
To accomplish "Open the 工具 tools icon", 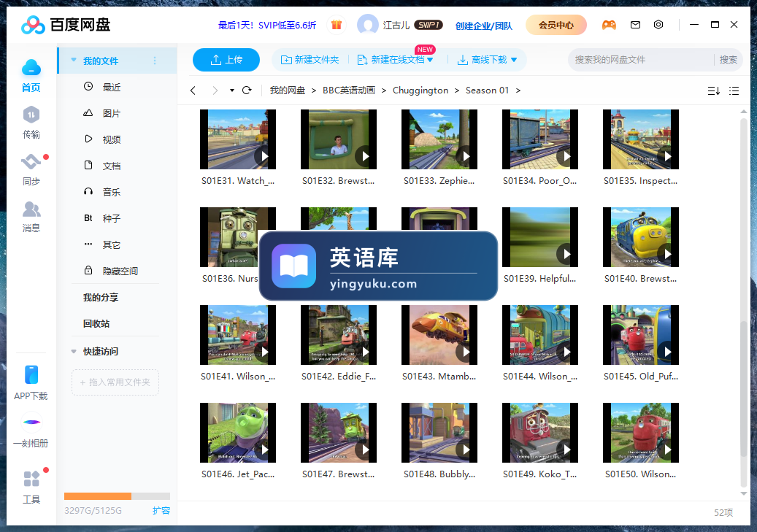I will pos(31,479).
